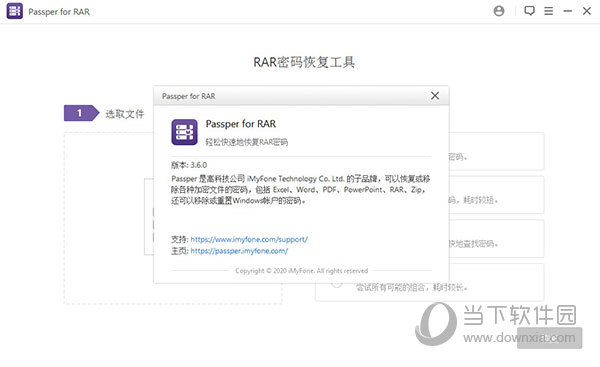The image size is (600, 367).
Task: Close the main Passper for RAR window
Action: pos(587,11)
